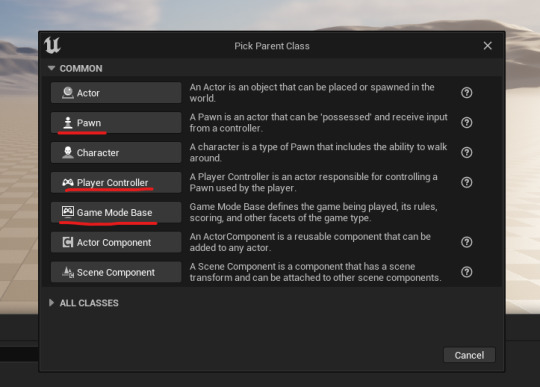Click the Unreal Engine logo
Screen dimensions: 540x387
tap(52, 45)
